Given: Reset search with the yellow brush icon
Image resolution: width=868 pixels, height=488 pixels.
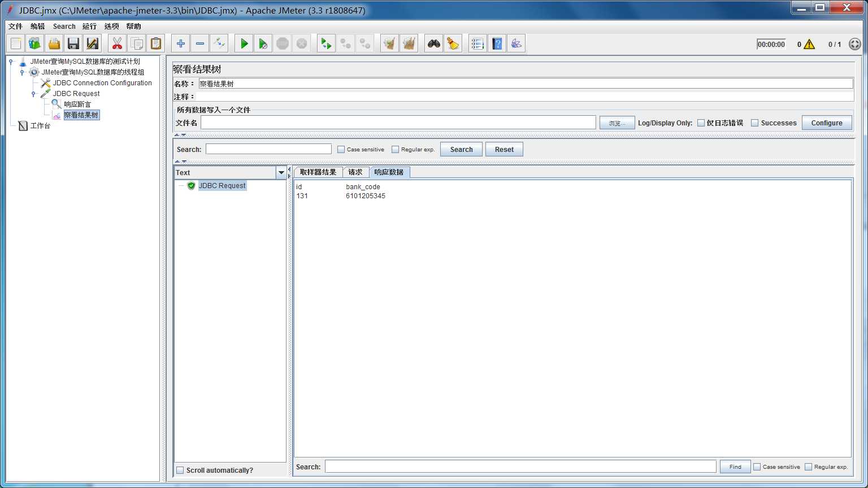Looking at the screenshot, I should tap(453, 43).
